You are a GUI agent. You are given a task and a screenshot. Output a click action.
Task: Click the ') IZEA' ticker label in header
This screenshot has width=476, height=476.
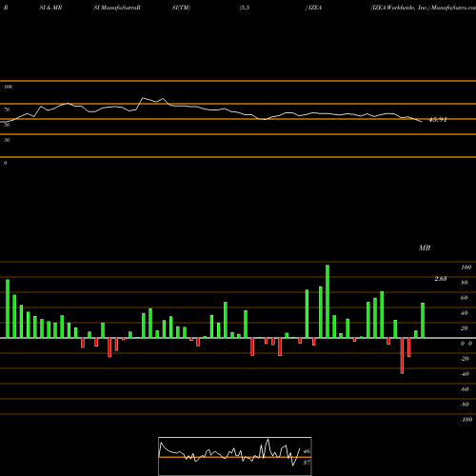(313, 8)
